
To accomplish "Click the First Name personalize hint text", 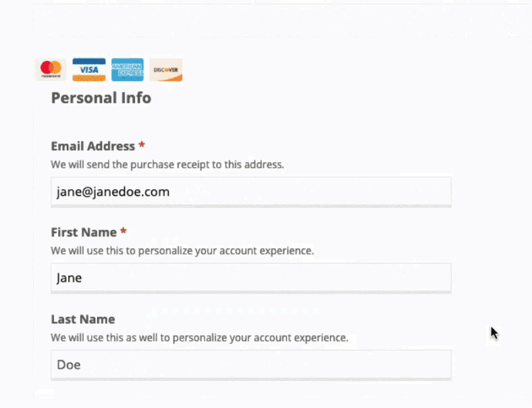I will [x=182, y=251].
